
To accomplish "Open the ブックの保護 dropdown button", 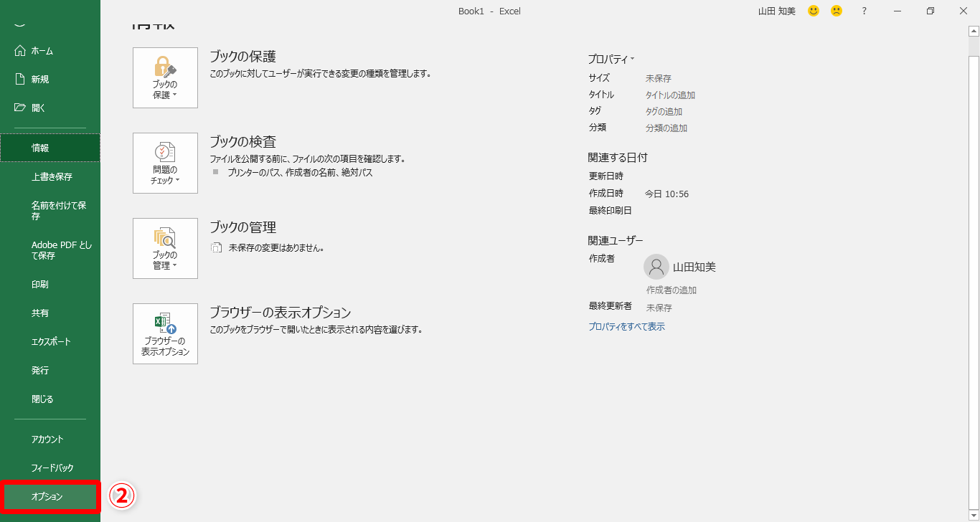I will pos(165,77).
